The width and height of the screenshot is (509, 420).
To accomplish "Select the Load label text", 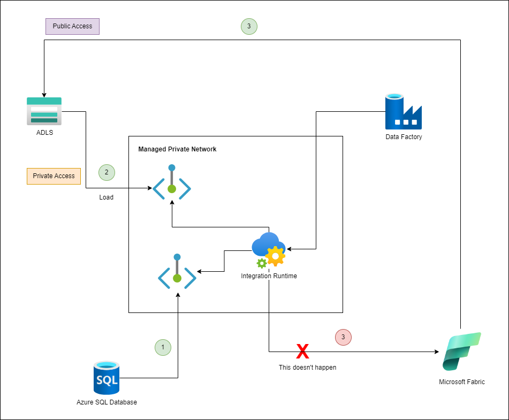I will tap(106, 197).
